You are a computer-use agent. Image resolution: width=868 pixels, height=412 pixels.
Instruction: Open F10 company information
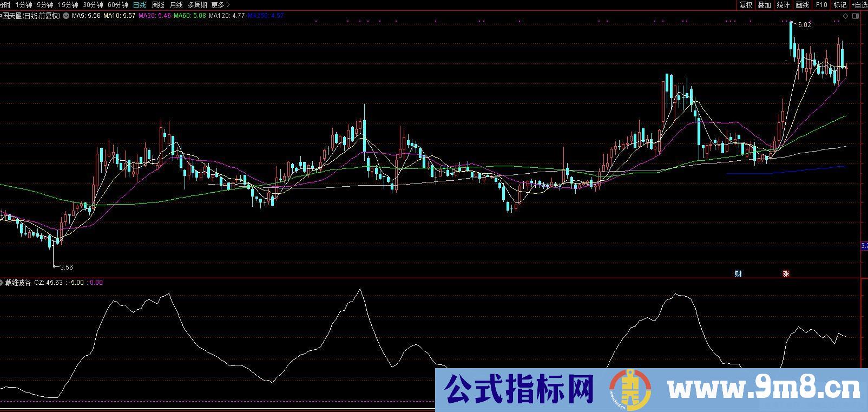click(x=821, y=5)
